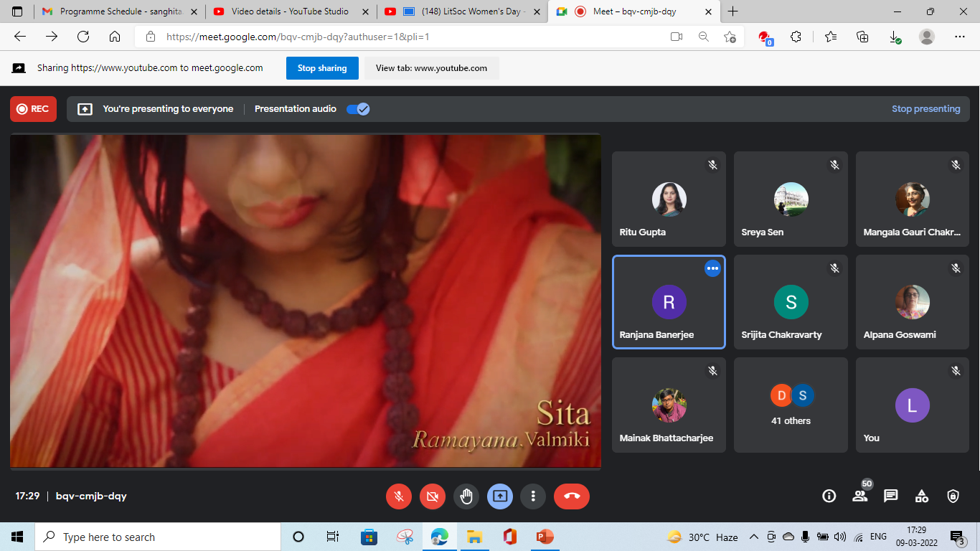Image resolution: width=980 pixels, height=551 pixels.
Task: Switch to the Video details YouTube Studio tab
Action: (290, 11)
